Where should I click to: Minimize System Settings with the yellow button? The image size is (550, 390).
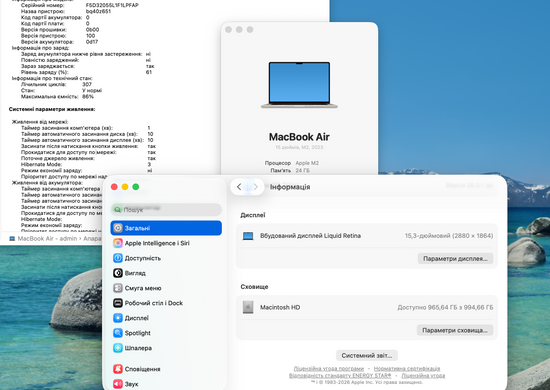tap(125, 187)
